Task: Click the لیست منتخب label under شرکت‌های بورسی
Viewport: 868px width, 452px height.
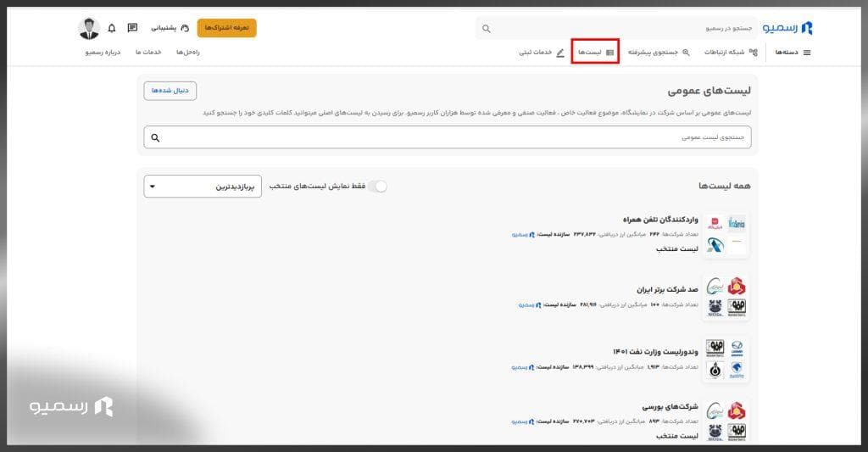Action: point(677,436)
